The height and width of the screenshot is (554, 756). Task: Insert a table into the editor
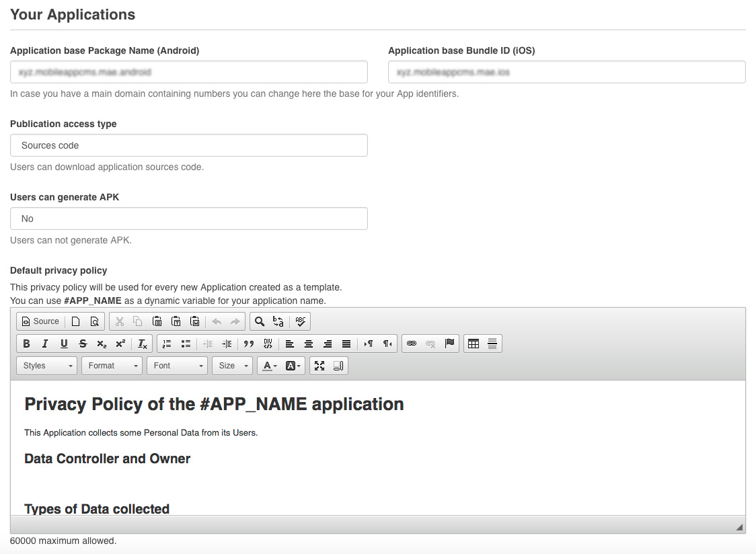point(474,344)
